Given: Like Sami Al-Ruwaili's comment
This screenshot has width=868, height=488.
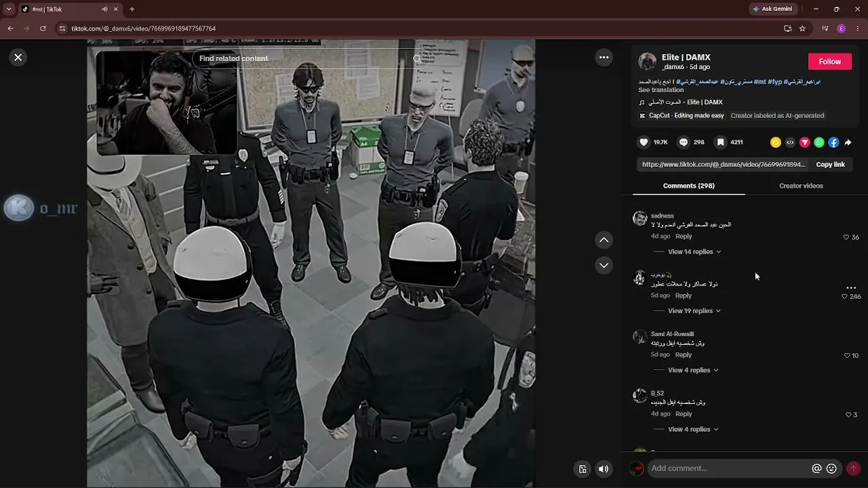Looking at the screenshot, I should point(847,356).
